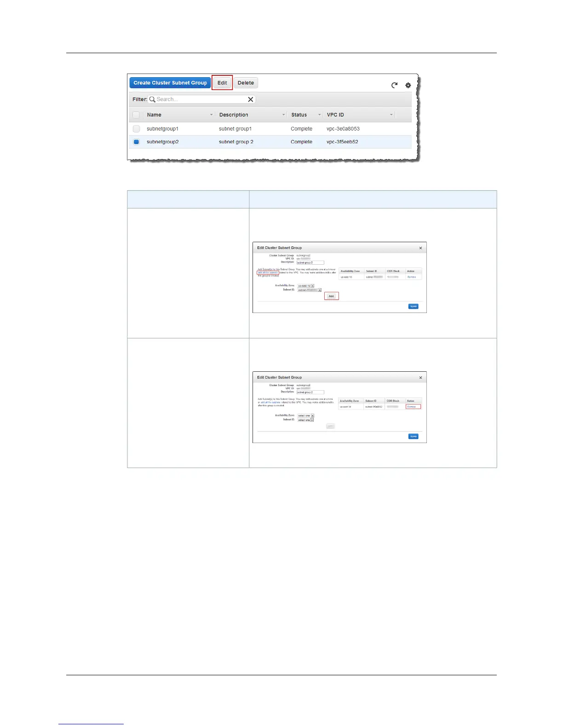The height and width of the screenshot is (728, 563).
Task: Uncheck the subnetgroup2 row checkbox
Action: pos(136,142)
